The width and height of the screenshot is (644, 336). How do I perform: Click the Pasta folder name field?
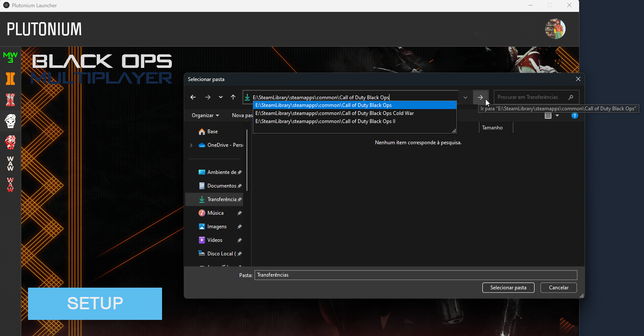[416, 275]
